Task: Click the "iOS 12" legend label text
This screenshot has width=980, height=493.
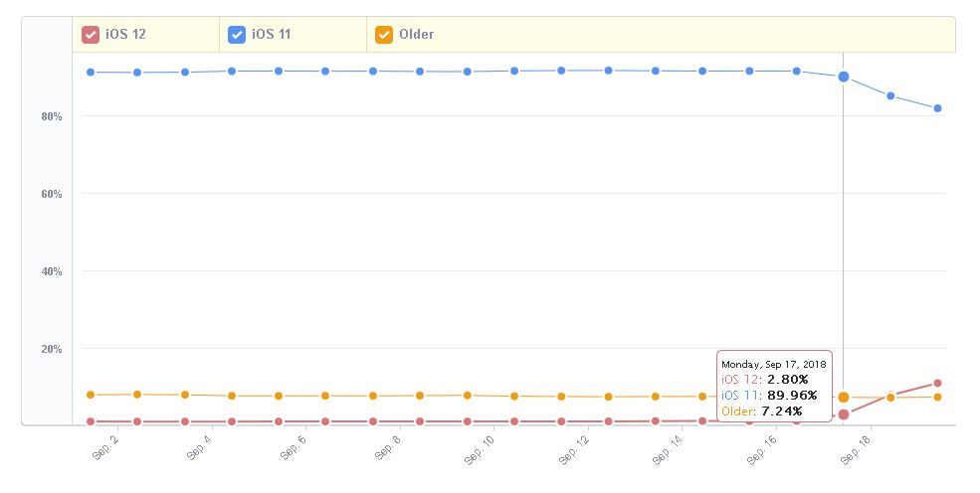Action: [x=125, y=35]
